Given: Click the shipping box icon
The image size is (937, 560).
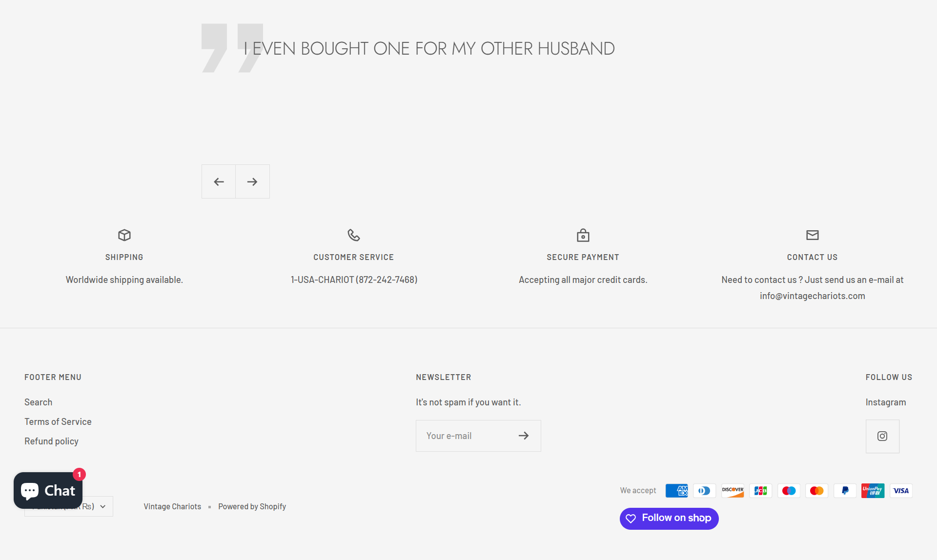Looking at the screenshot, I should 124,235.
